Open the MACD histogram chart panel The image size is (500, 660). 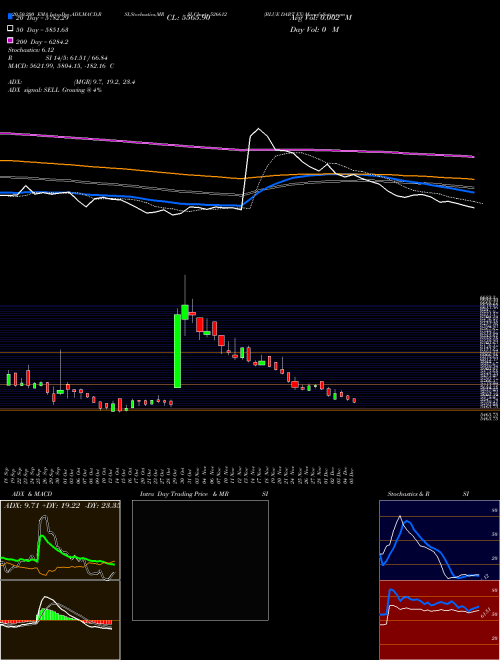[x=60, y=620]
